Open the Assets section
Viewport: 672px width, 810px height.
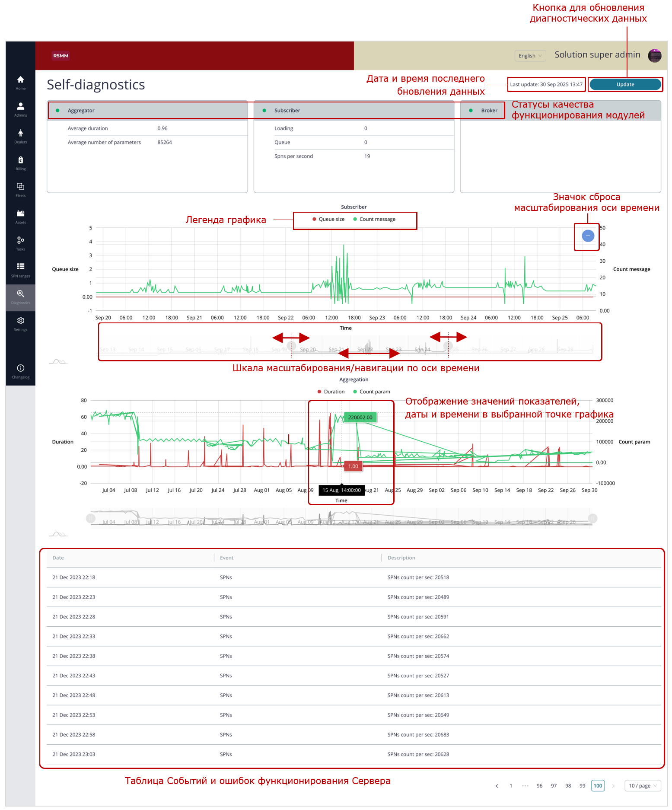(20, 217)
